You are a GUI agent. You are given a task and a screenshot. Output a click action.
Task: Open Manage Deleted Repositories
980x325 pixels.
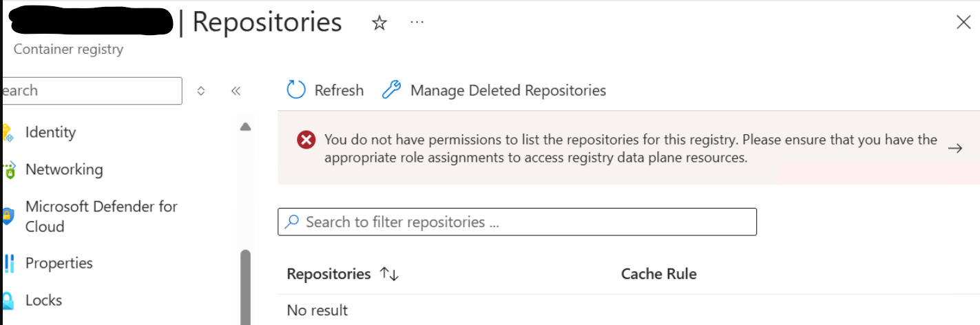[508, 90]
